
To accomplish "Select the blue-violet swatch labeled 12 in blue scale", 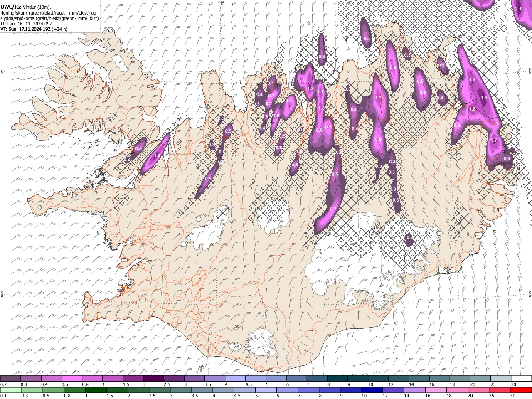I will [x=394, y=390].
